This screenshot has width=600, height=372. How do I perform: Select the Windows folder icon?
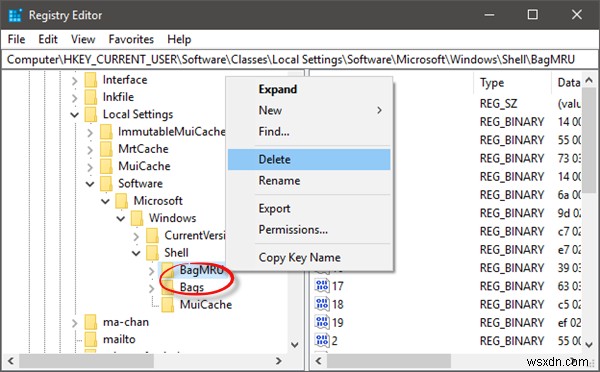click(x=137, y=218)
